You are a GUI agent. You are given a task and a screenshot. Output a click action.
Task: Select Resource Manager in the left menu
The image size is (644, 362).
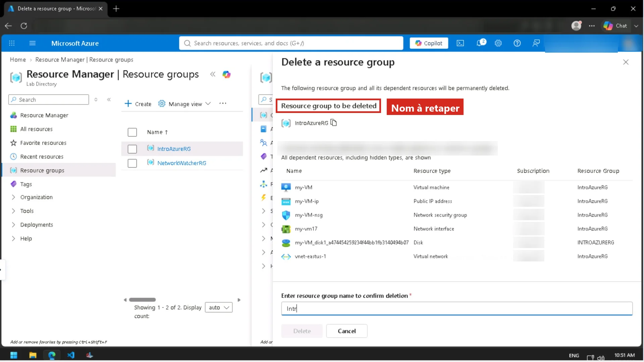(x=44, y=115)
